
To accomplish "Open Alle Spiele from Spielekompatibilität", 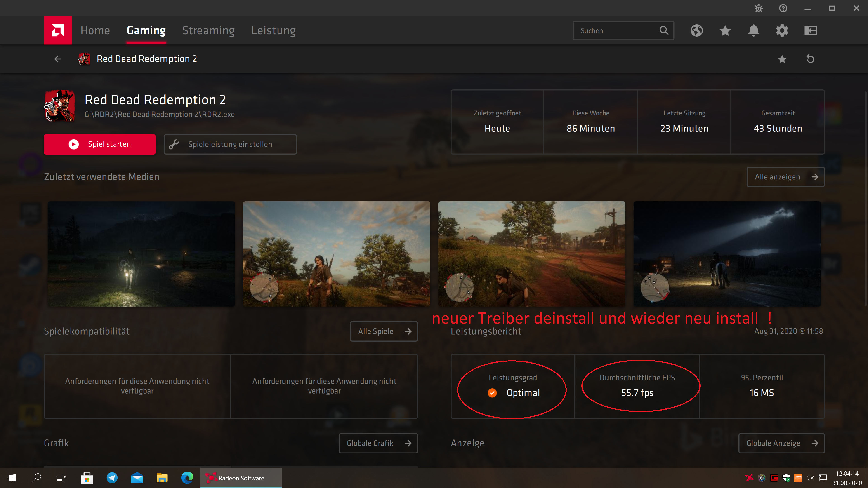I will coord(384,331).
